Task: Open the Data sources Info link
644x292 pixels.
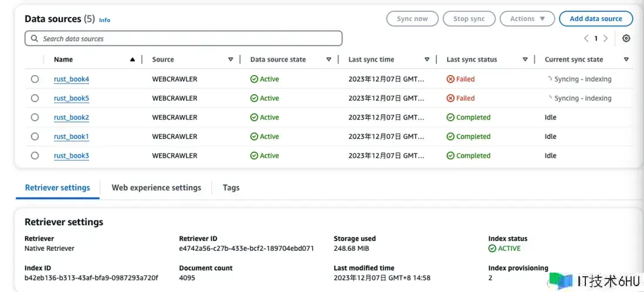Action: point(105,20)
